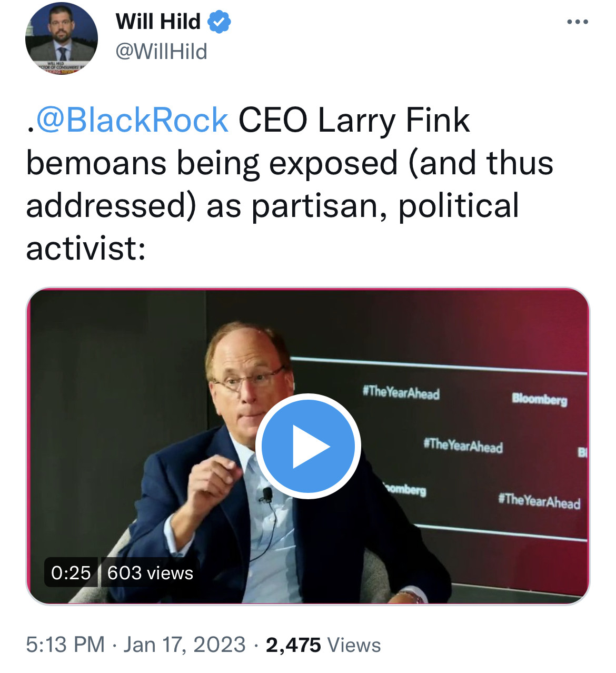This screenshot has width=616, height=673.
Task: Click the @WillHild handle
Action: pos(161,52)
